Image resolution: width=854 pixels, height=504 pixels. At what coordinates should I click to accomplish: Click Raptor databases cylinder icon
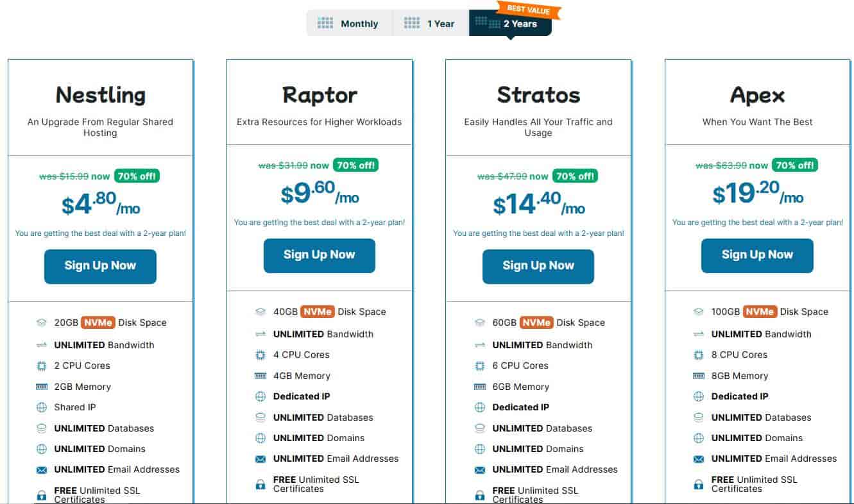click(x=260, y=418)
